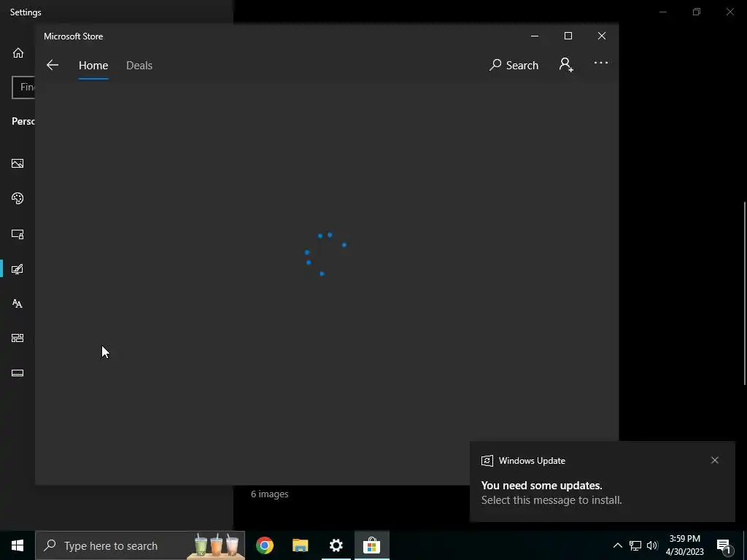Open Start icon in Settings sidebar

[x=18, y=338]
